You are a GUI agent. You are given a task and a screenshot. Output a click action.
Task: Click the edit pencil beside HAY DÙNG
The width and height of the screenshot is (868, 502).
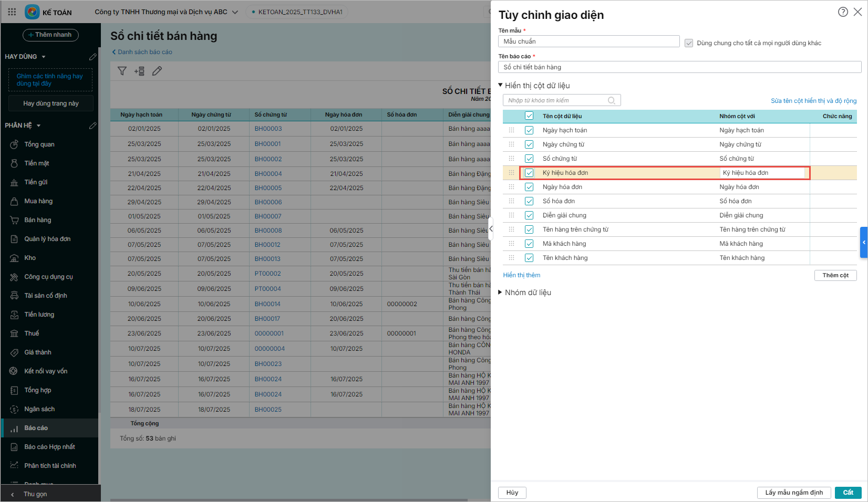(93, 57)
